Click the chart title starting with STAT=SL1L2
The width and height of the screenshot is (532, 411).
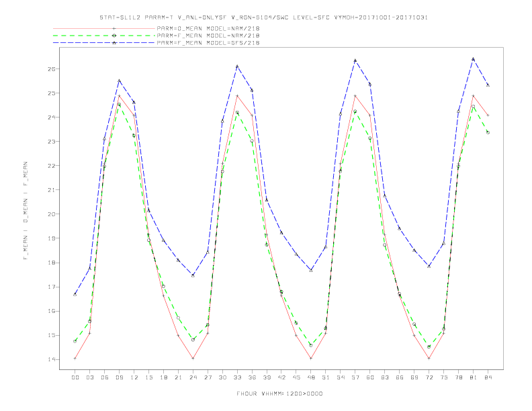coord(263,17)
